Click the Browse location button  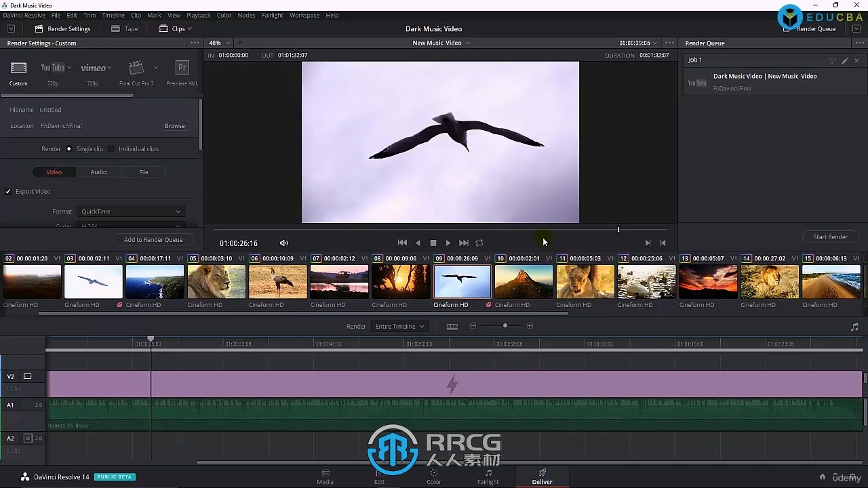pos(174,126)
